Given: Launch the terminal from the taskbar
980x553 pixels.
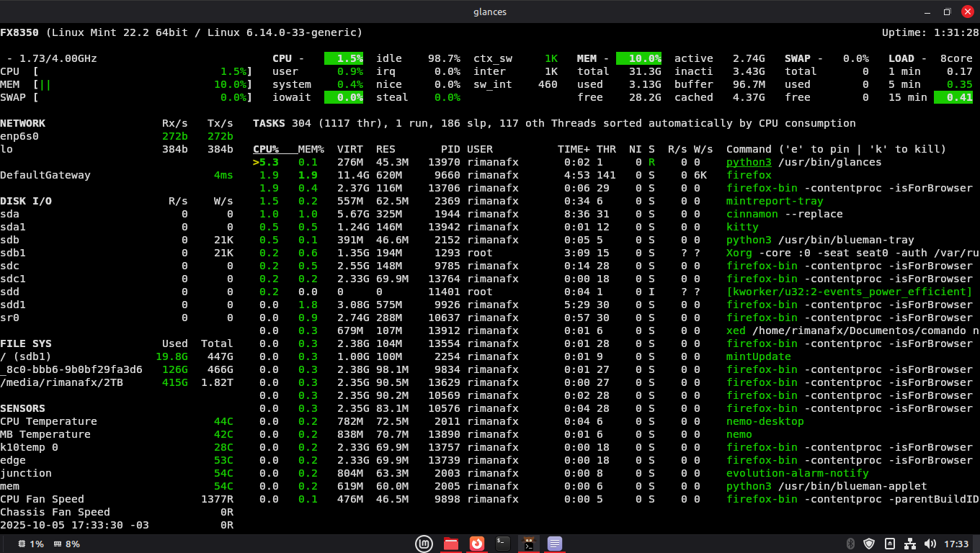Looking at the screenshot, I should [503, 544].
